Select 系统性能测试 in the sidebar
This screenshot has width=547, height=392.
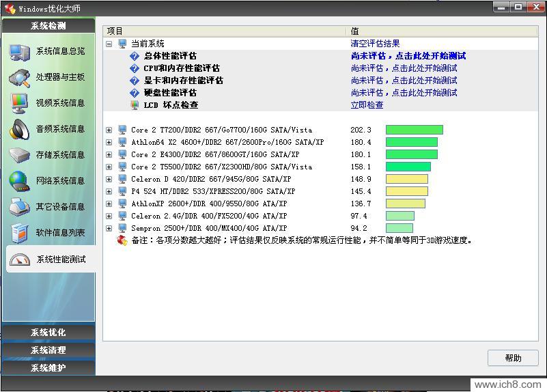[51, 260]
